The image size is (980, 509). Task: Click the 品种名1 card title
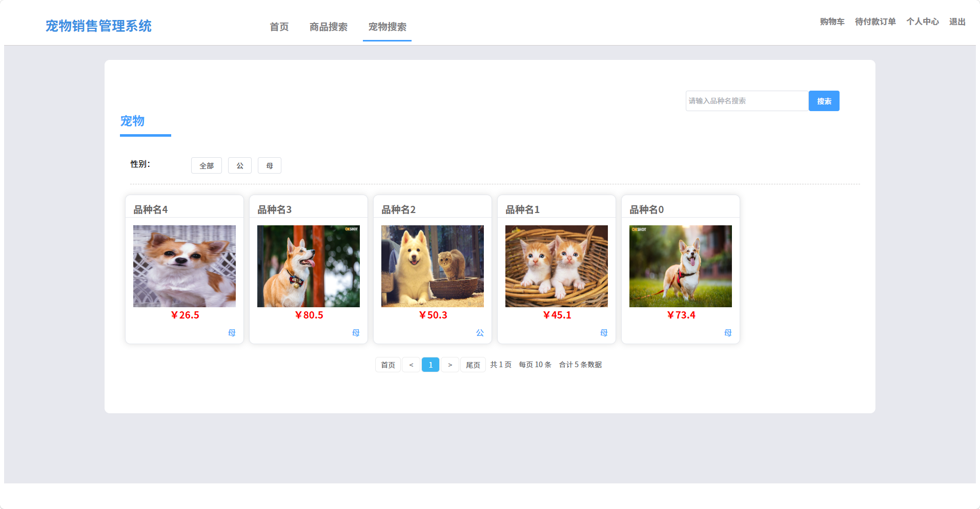coord(523,209)
